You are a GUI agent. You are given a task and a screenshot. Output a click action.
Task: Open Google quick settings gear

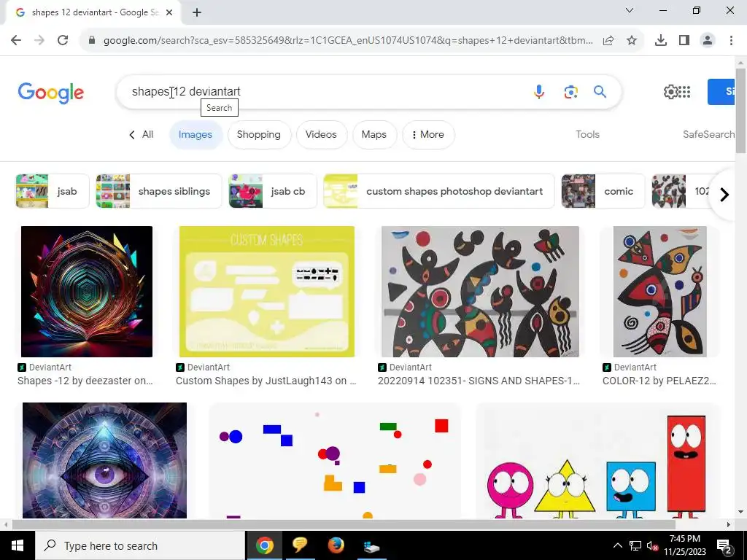point(670,92)
